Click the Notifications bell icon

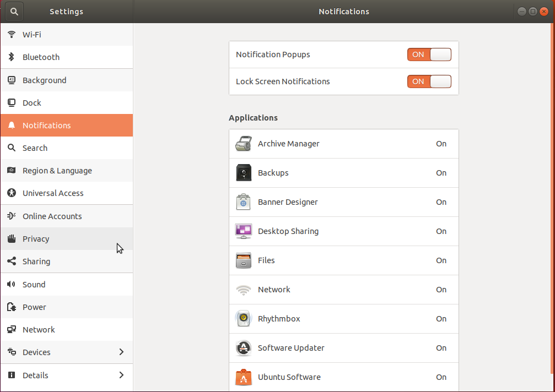click(x=12, y=126)
